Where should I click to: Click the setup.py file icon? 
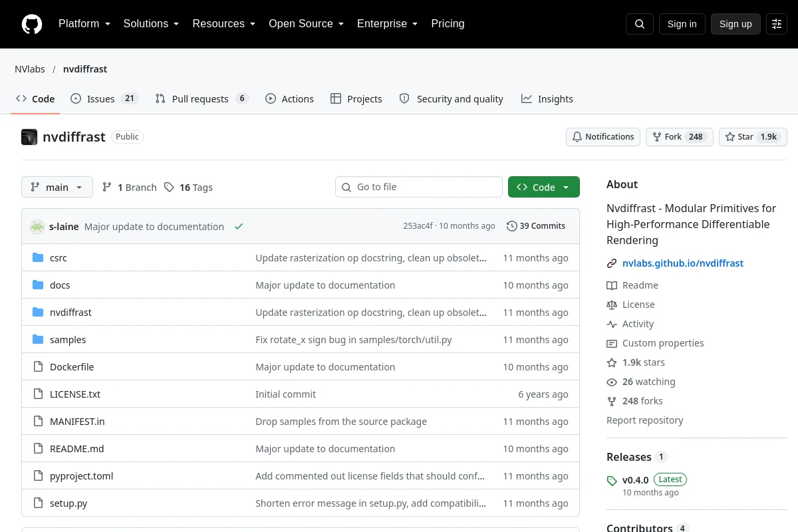click(x=38, y=503)
